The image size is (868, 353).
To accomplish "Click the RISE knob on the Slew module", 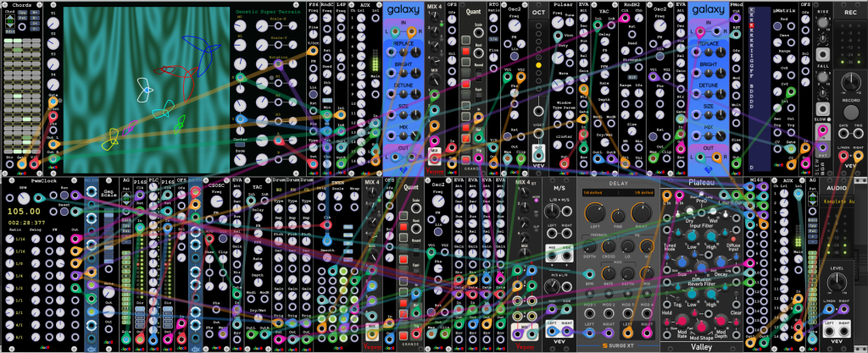I will (822, 21).
